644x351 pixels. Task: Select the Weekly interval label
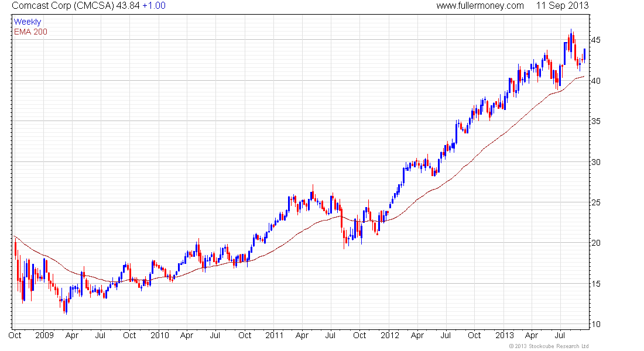click(28, 22)
